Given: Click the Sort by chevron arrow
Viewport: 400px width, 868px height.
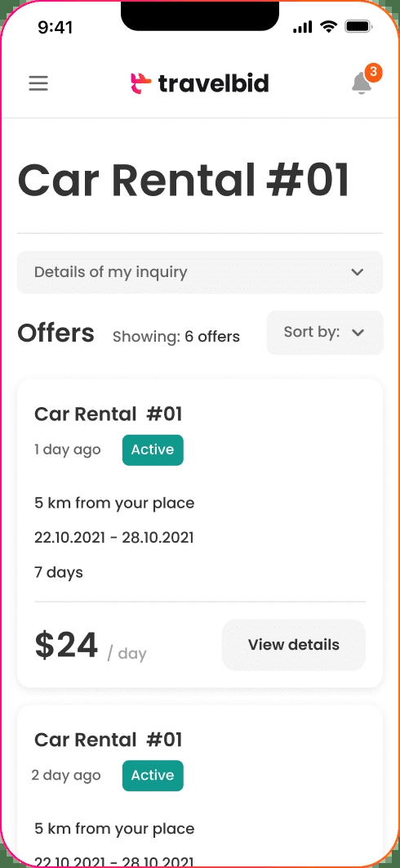Looking at the screenshot, I should 358,333.
